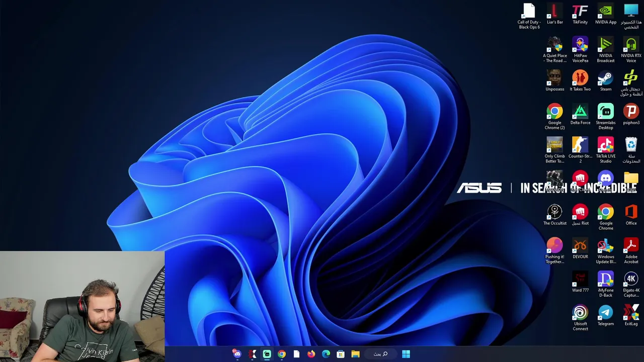Switch to Streamlabs in the taskbar
This screenshot has height=362, width=644.
click(x=267, y=354)
